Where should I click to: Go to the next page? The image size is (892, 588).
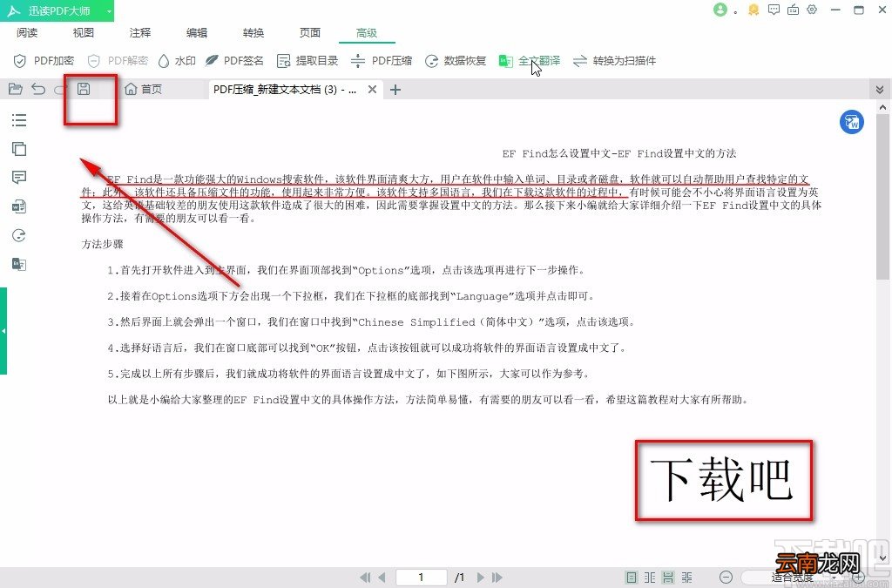[481, 578]
